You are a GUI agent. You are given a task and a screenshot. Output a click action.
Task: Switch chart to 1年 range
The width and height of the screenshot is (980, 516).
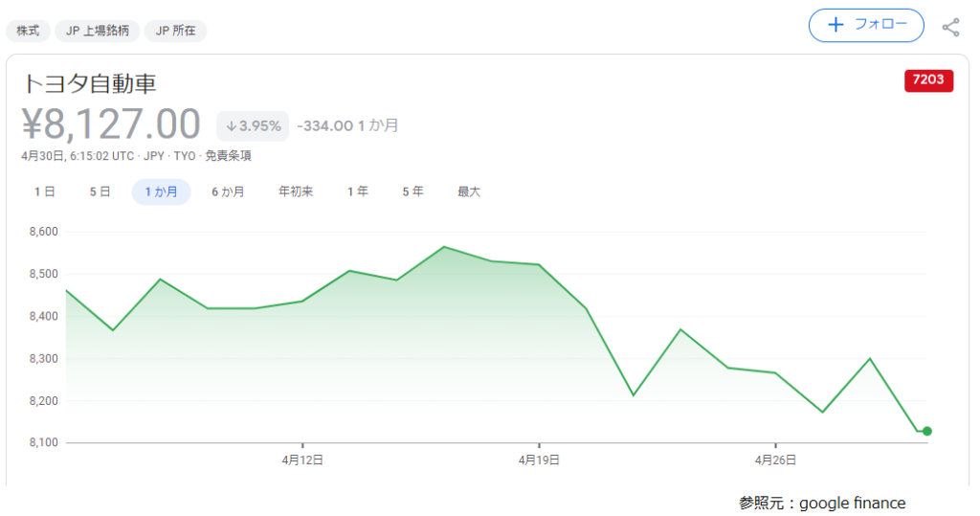click(358, 192)
